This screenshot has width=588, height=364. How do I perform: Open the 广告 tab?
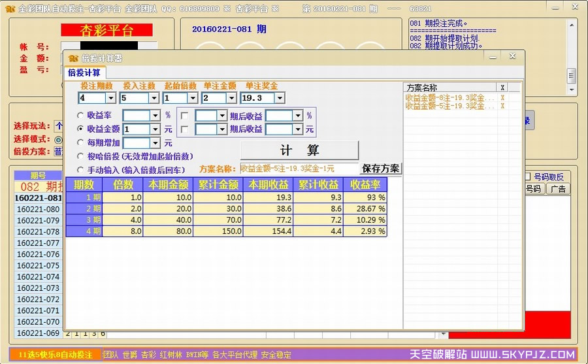(559, 189)
